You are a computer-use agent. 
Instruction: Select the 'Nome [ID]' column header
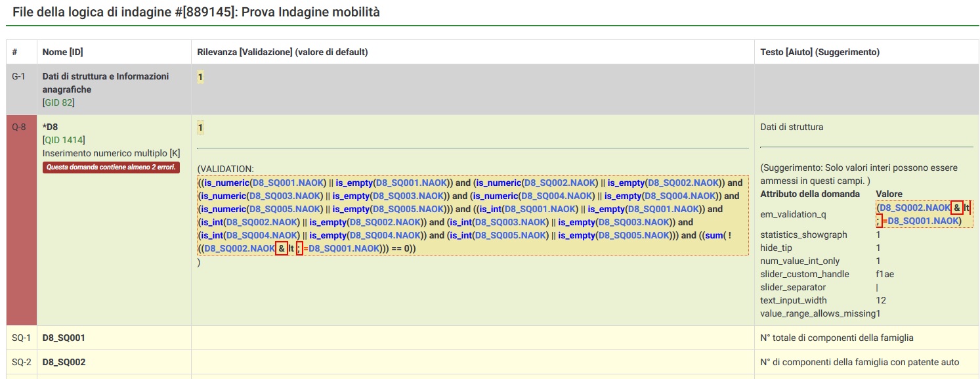coord(62,52)
